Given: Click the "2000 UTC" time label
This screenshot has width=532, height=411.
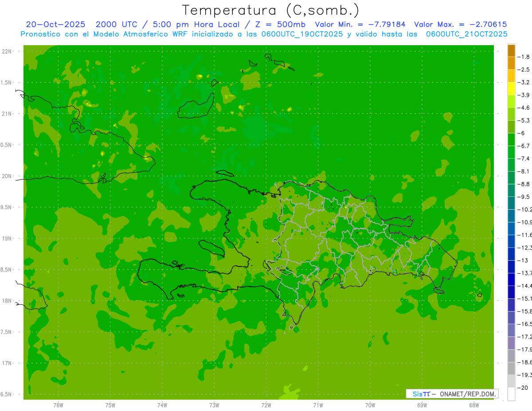Looking at the screenshot, I should 117,24.
